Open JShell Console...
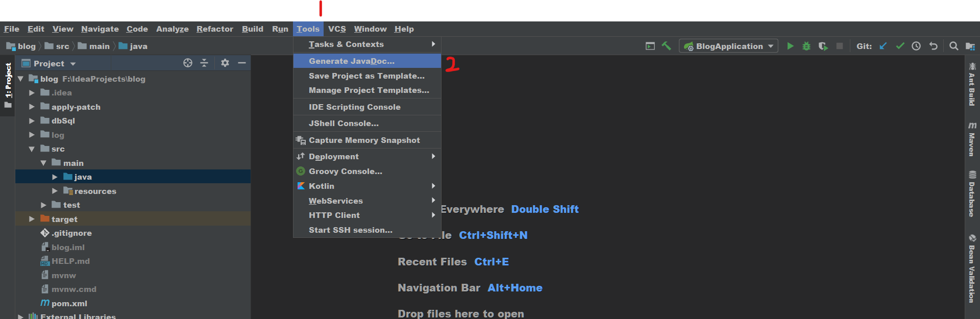The image size is (980, 319). [x=367, y=124]
